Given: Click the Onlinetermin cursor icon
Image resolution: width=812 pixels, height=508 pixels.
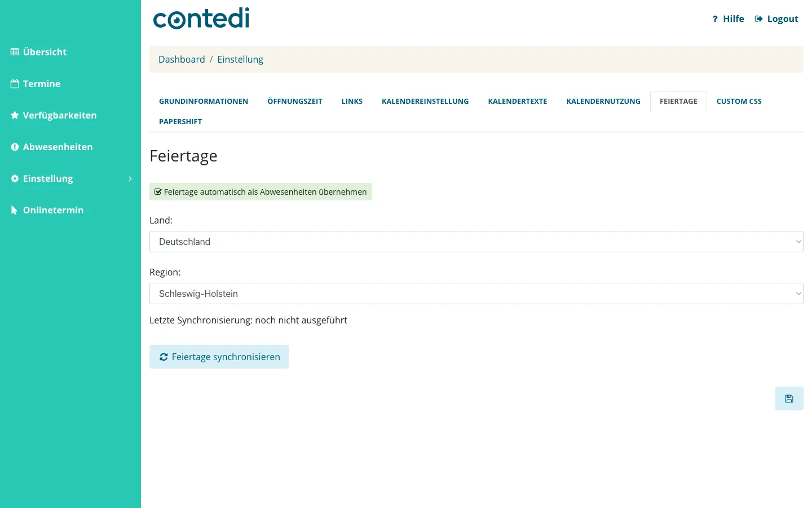Looking at the screenshot, I should pyautogui.click(x=15, y=210).
